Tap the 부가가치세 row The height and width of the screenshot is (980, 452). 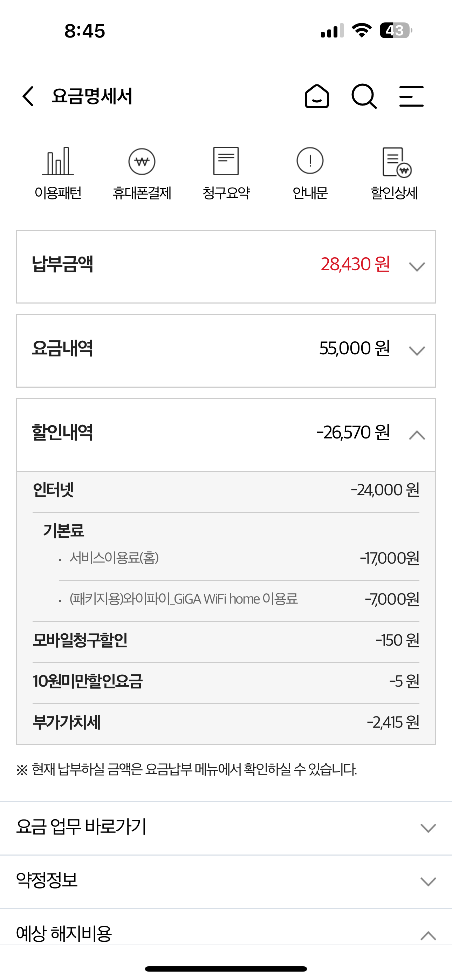[x=226, y=722]
